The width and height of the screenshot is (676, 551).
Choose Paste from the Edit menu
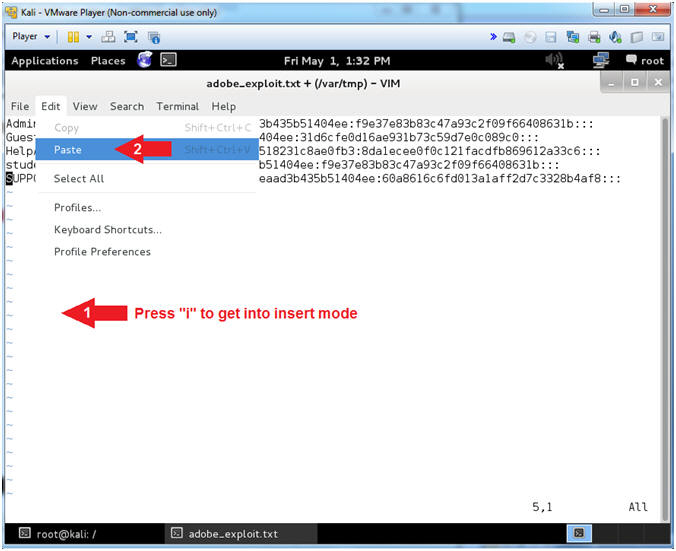point(147,149)
